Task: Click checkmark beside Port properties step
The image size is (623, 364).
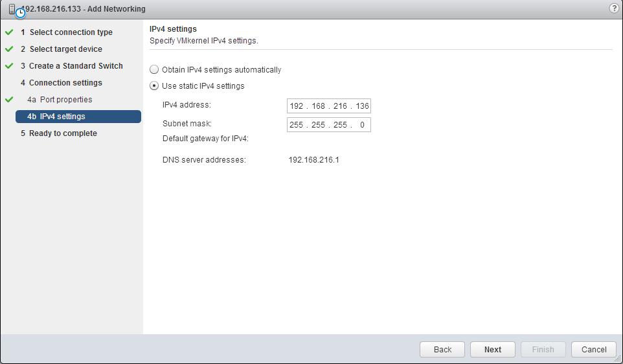Action: (x=9, y=99)
